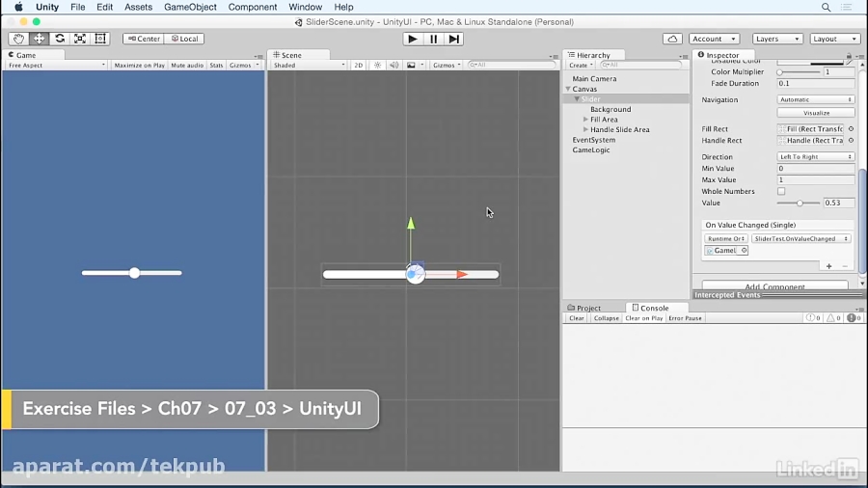Toggle Collapse in Console
Image resolution: width=868 pixels, height=488 pixels.
pos(607,318)
